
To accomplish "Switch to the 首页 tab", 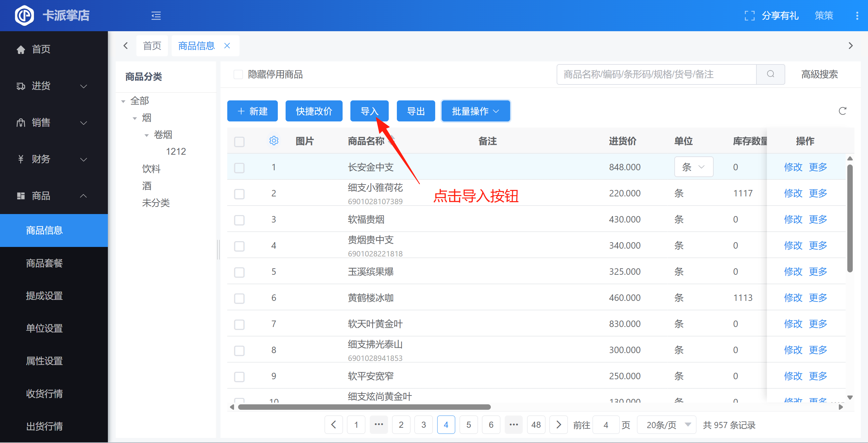I will pyautogui.click(x=152, y=46).
